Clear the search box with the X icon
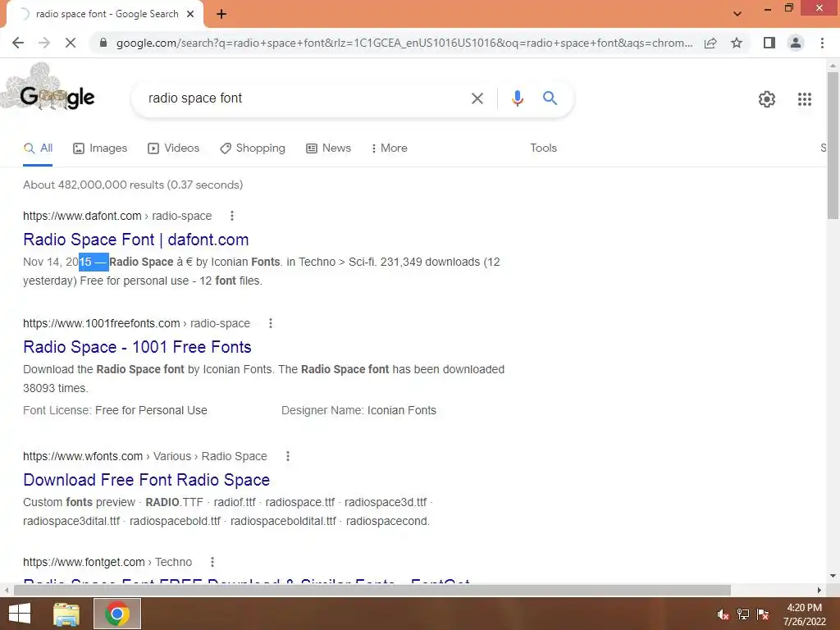840x630 pixels. [477, 98]
